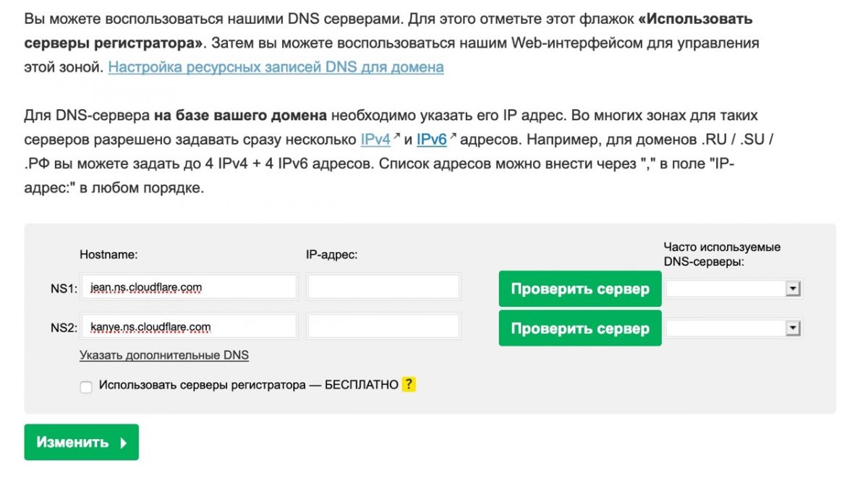
Task: Focus NS1 hostname field with jean.ns.cloudflare.com
Action: [189, 288]
